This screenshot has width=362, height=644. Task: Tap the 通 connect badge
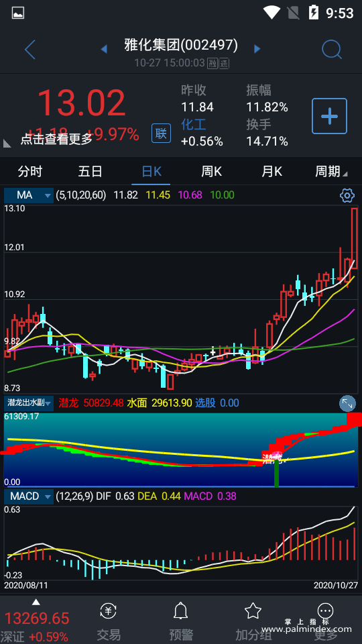click(x=224, y=63)
